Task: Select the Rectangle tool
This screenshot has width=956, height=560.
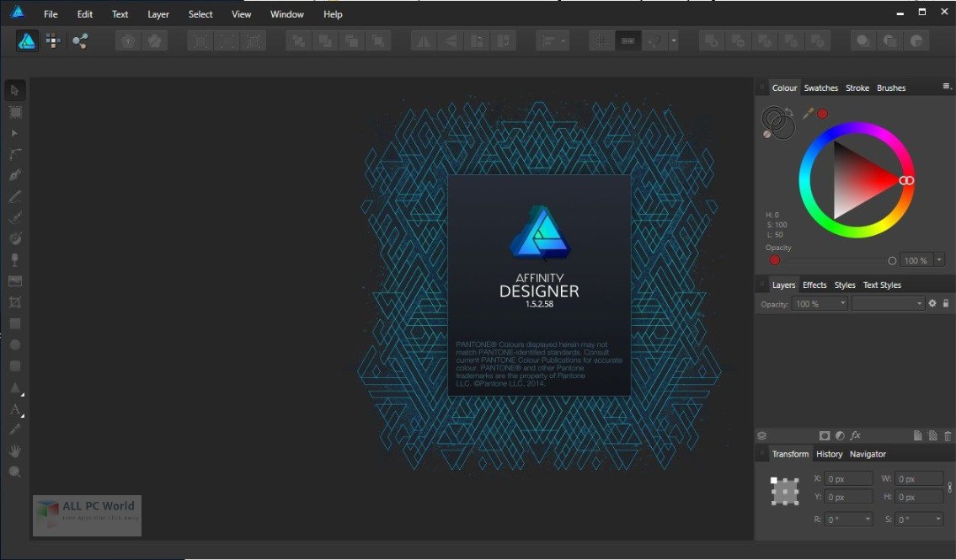Action: coord(15,323)
